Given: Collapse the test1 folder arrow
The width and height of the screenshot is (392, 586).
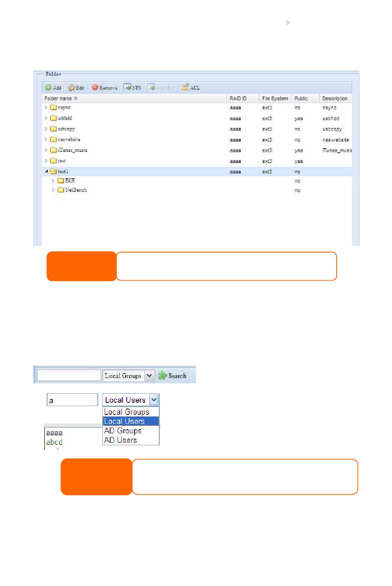Looking at the screenshot, I should point(46,171).
